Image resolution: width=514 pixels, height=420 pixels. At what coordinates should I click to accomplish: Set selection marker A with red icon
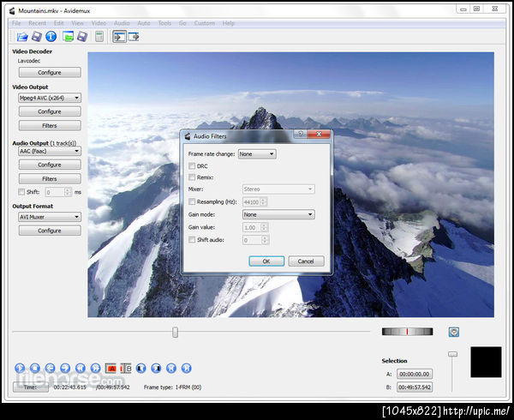111,368
